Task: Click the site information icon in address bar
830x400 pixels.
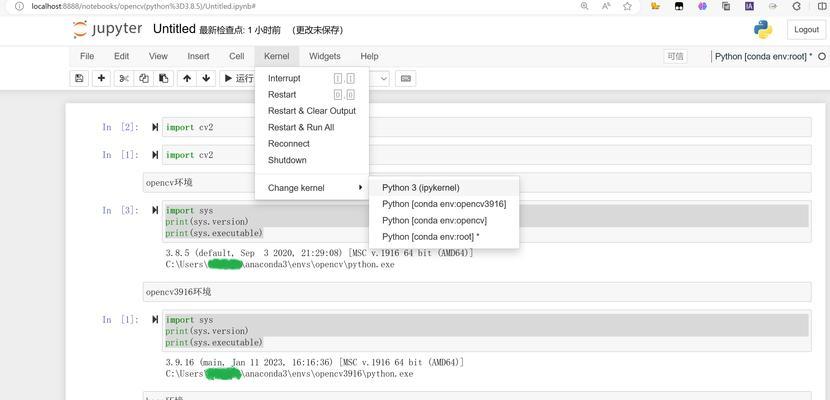Action: click(x=20, y=6)
